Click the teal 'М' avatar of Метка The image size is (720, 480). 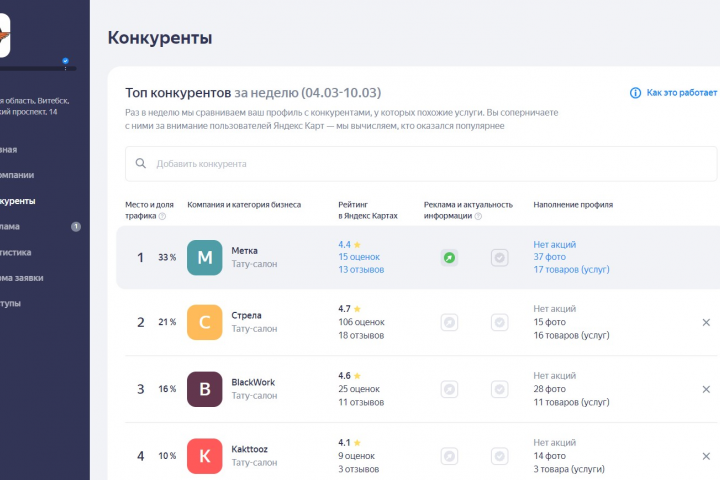[204, 258]
